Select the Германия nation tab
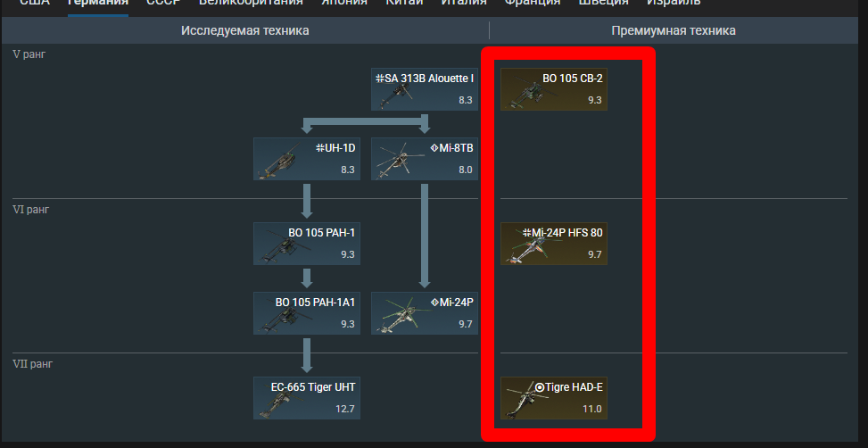The height and width of the screenshot is (448, 868). point(97,4)
